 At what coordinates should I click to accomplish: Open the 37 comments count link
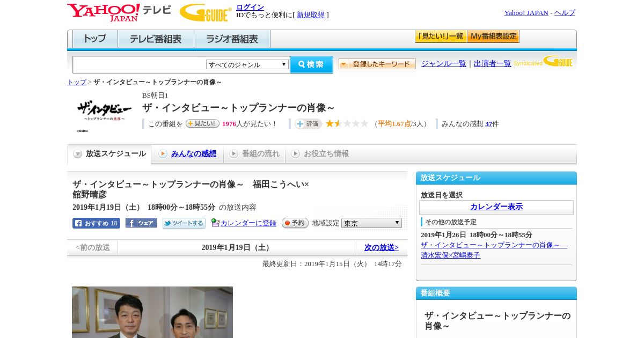[x=488, y=124]
